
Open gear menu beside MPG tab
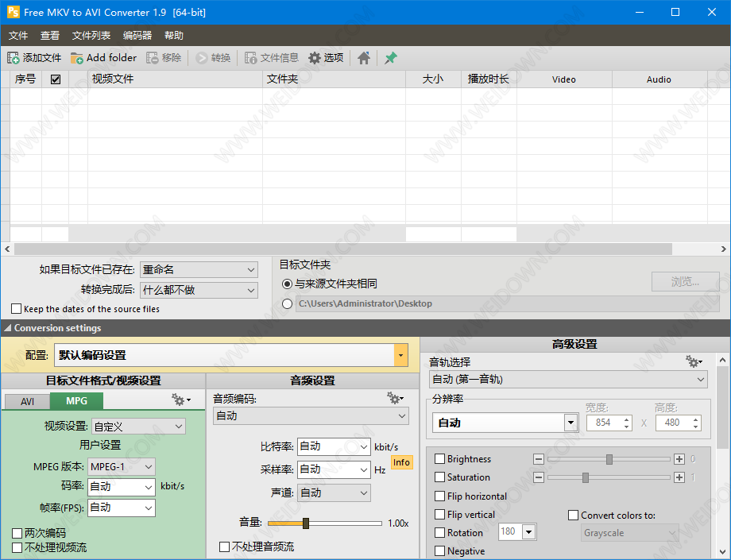point(181,400)
